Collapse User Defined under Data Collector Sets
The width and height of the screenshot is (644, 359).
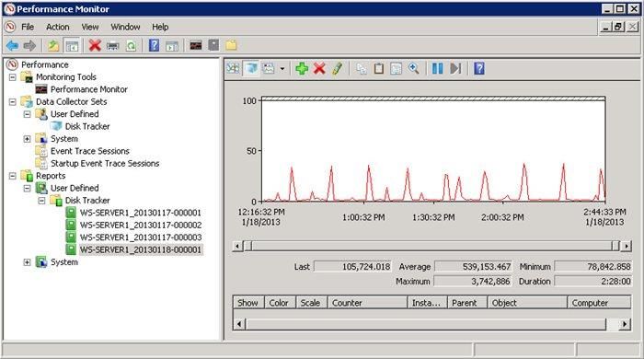pyautogui.click(x=27, y=114)
